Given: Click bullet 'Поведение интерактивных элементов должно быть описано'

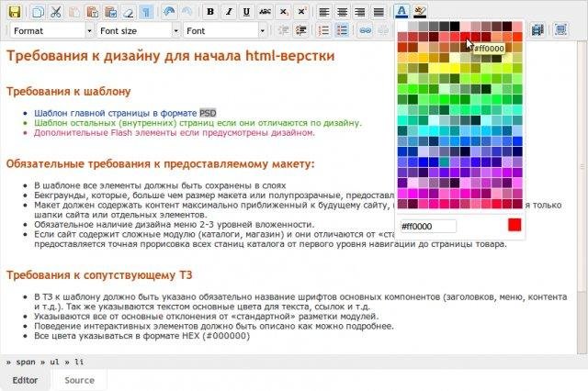Looking at the screenshot, I should [x=214, y=326].
